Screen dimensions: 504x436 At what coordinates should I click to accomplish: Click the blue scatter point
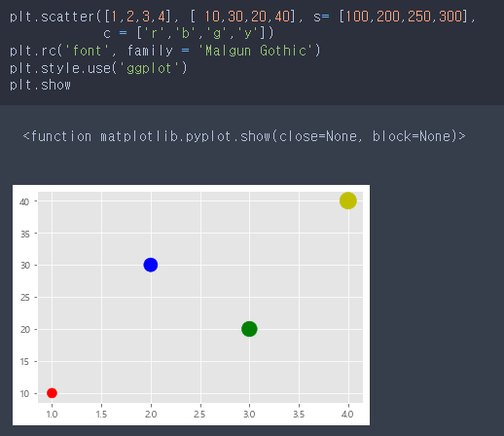pos(151,265)
